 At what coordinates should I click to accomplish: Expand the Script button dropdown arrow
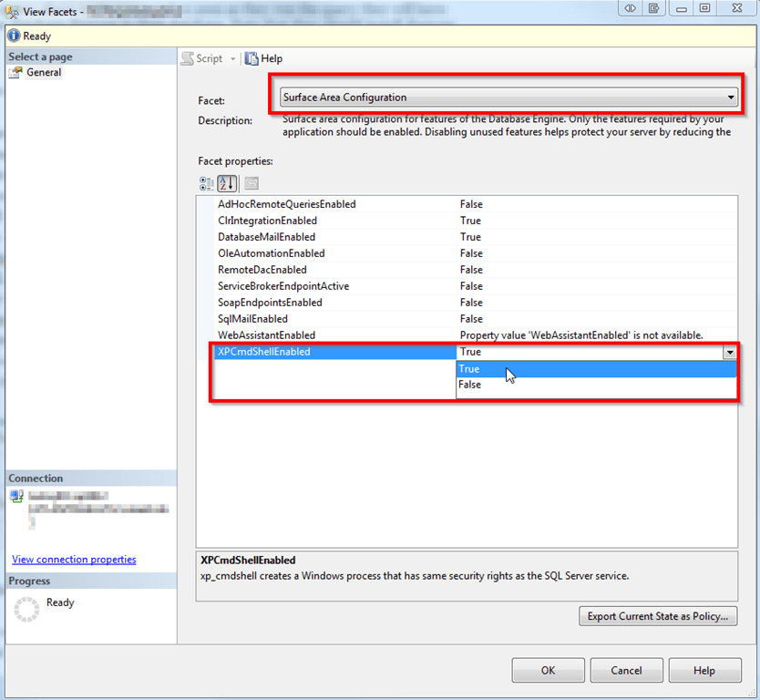232,58
